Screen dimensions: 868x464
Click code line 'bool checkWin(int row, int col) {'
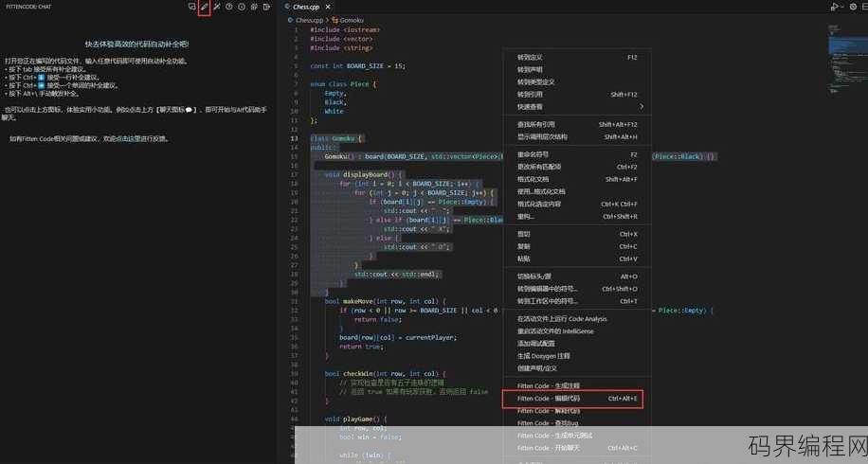[x=386, y=374]
